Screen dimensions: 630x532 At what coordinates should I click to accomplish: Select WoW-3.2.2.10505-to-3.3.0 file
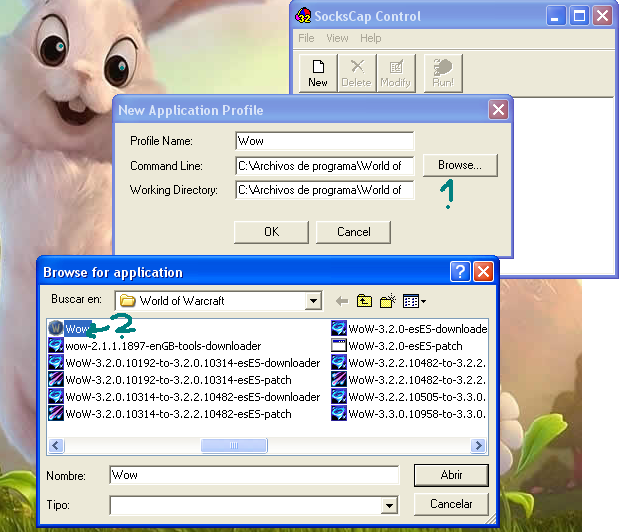tap(409, 397)
